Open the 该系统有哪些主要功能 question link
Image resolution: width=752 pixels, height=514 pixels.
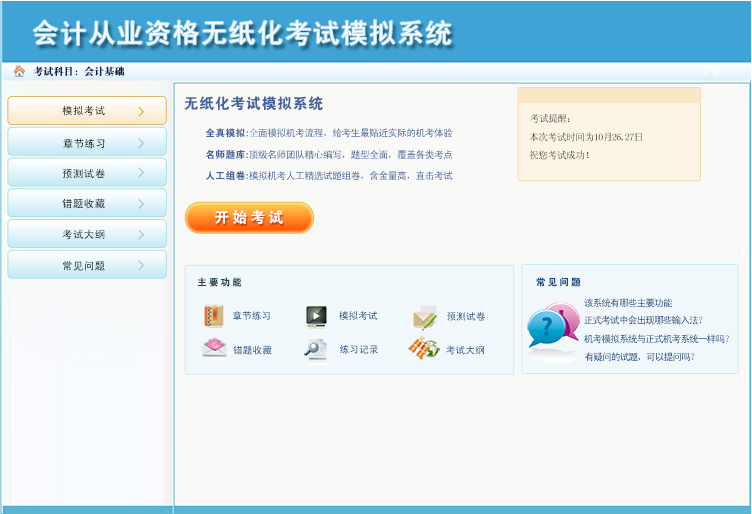pyautogui.click(x=628, y=303)
